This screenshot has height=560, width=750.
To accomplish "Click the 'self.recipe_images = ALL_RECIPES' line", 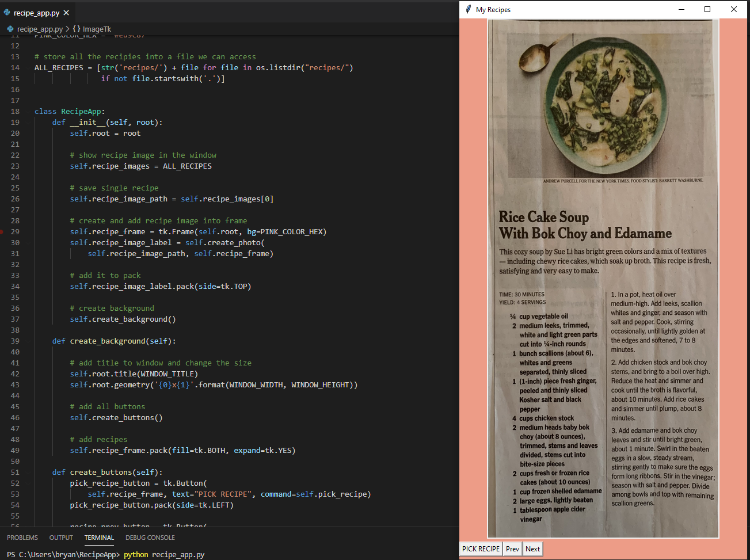I will pos(141,166).
